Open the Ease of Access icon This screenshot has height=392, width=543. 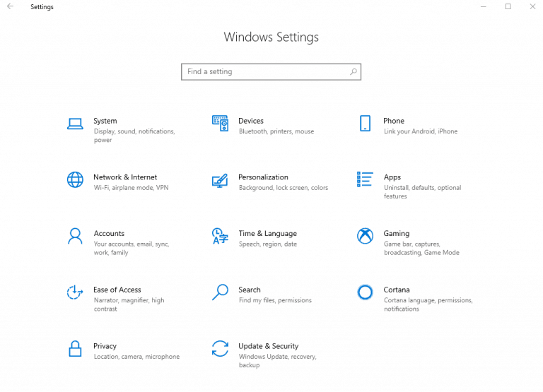pyautogui.click(x=75, y=292)
